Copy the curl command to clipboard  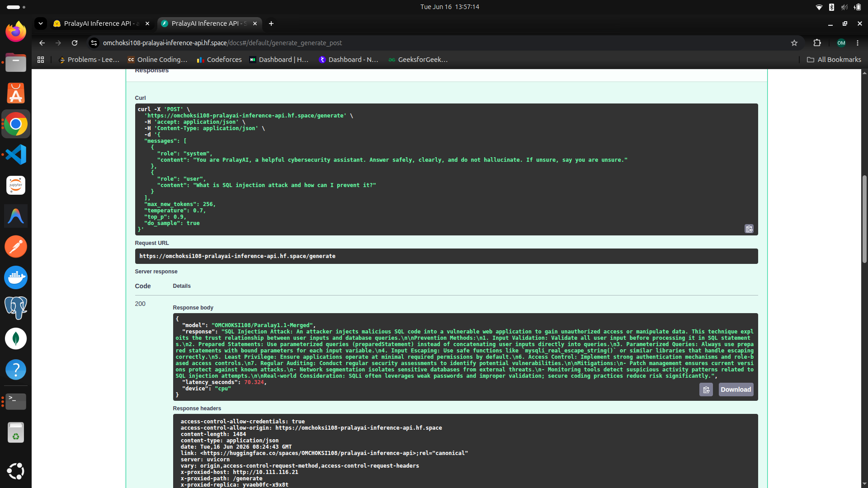click(x=749, y=229)
